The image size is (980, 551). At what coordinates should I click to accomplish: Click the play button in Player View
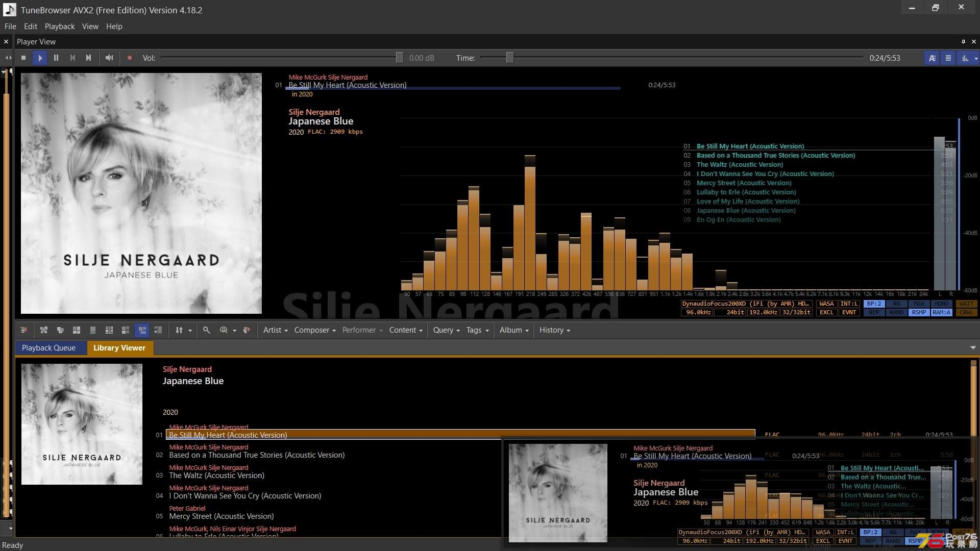40,58
